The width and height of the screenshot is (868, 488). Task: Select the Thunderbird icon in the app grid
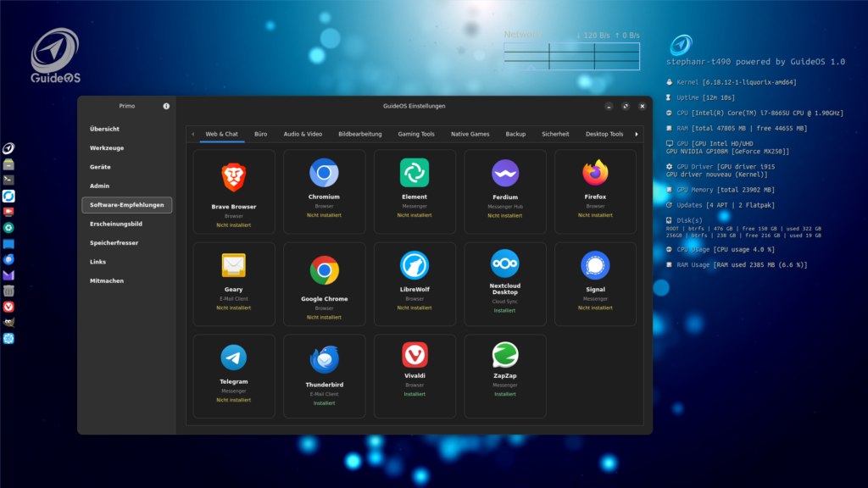pos(325,359)
